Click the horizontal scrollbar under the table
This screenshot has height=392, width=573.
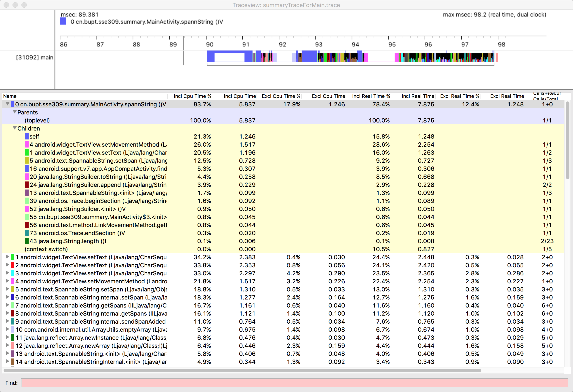[x=242, y=371]
